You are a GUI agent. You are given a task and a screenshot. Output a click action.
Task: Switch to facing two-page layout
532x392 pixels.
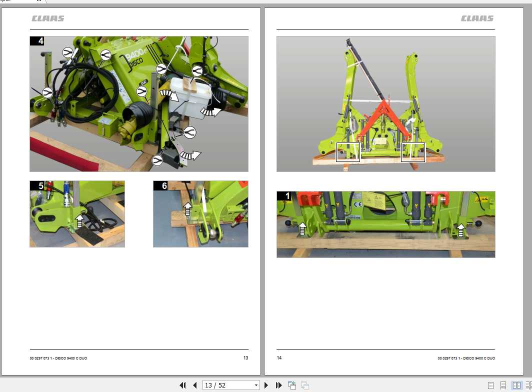click(x=516, y=385)
